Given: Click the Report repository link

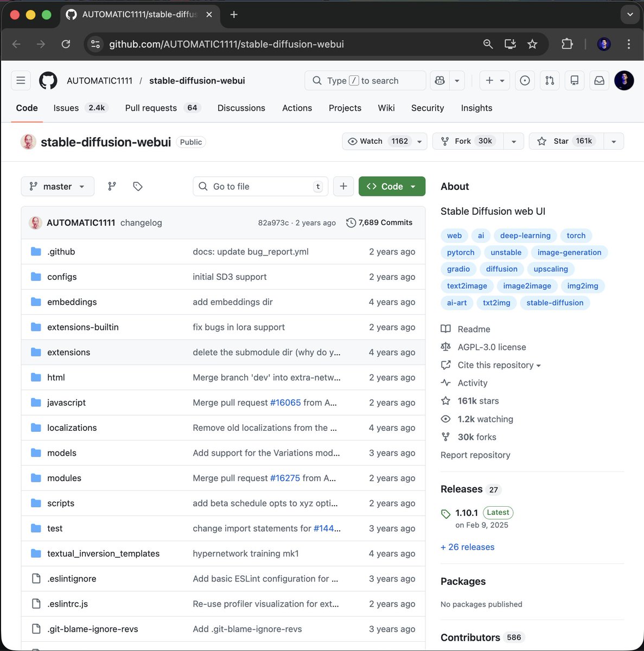Looking at the screenshot, I should tap(475, 455).
